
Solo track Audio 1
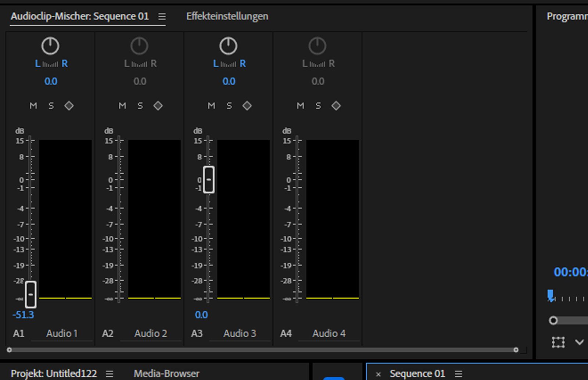point(51,106)
